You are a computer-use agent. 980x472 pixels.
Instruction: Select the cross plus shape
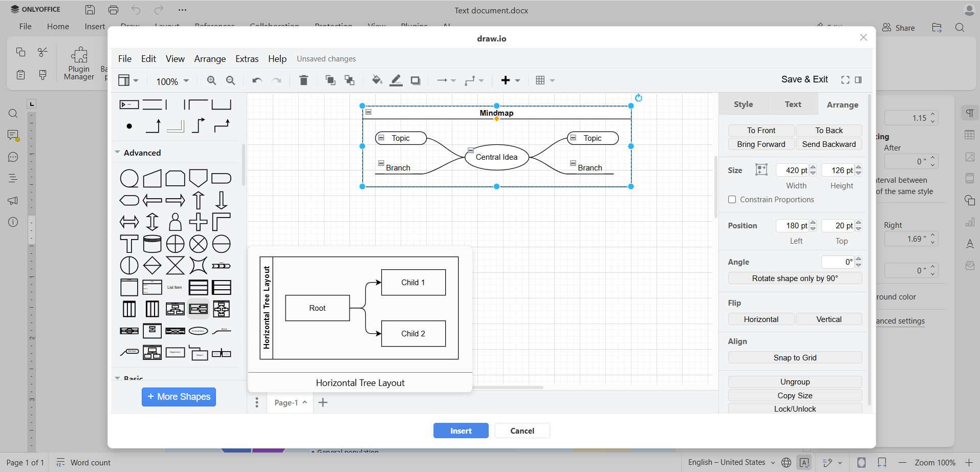pos(198,222)
